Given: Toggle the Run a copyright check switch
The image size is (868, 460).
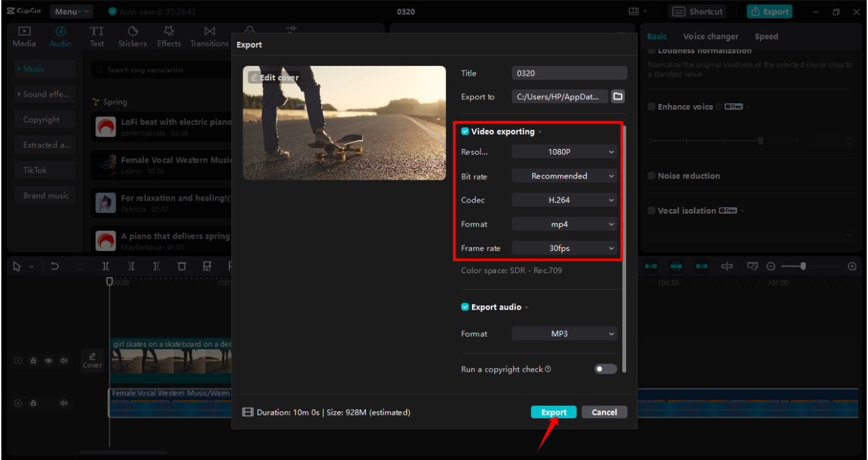Looking at the screenshot, I should [x=605, y=369].
